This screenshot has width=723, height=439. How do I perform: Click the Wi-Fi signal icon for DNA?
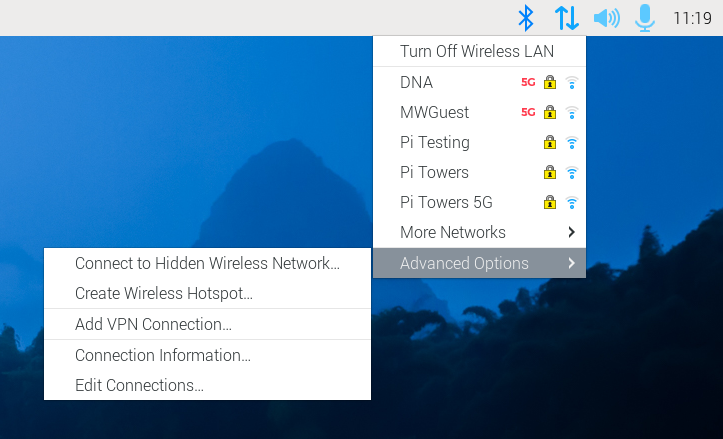coord(572,83)
